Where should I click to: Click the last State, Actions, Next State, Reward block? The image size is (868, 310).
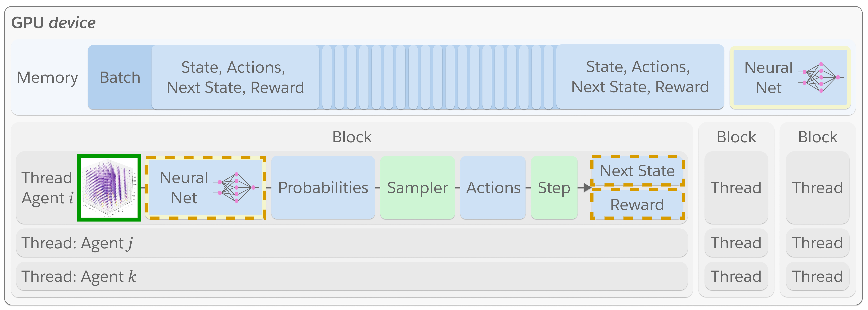(x=640, y=77)
